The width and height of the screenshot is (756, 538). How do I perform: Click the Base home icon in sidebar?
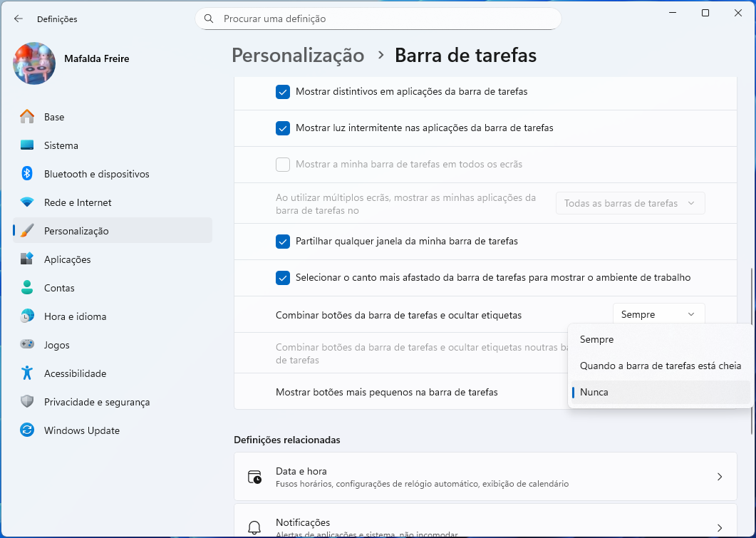click(x=27, y=117)
